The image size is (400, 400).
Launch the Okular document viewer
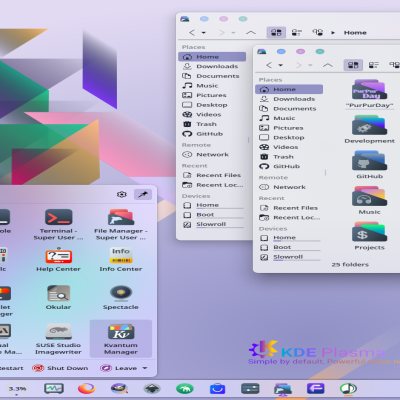[58, 298]
